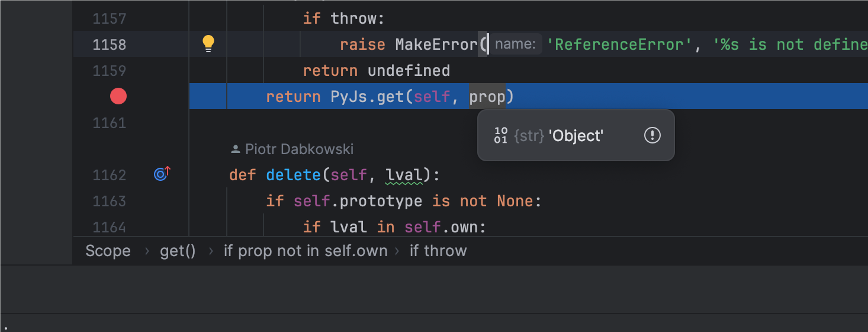The height and width of the screenshot is (332, 868).
Task: Click the 'name:' inlay parameter hint
Action: pos(516,44)
